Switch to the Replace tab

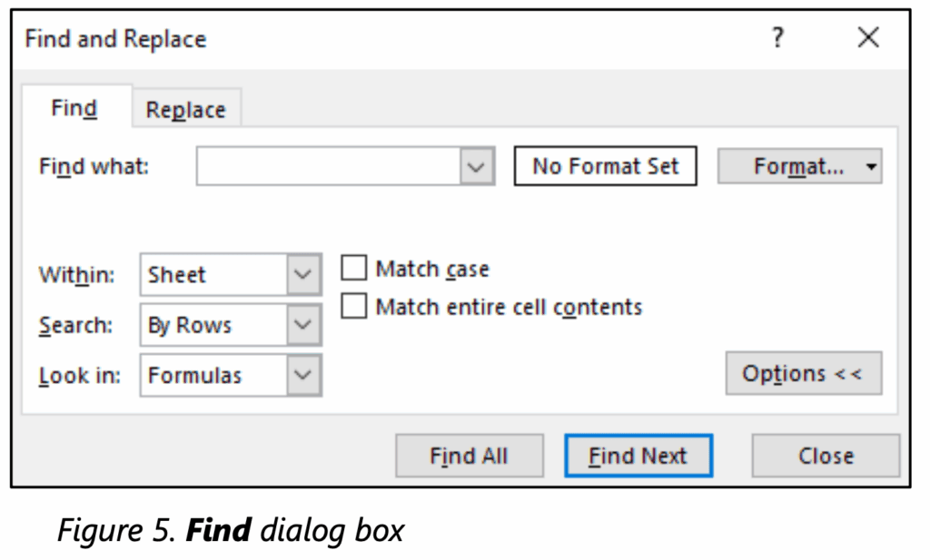185,110
